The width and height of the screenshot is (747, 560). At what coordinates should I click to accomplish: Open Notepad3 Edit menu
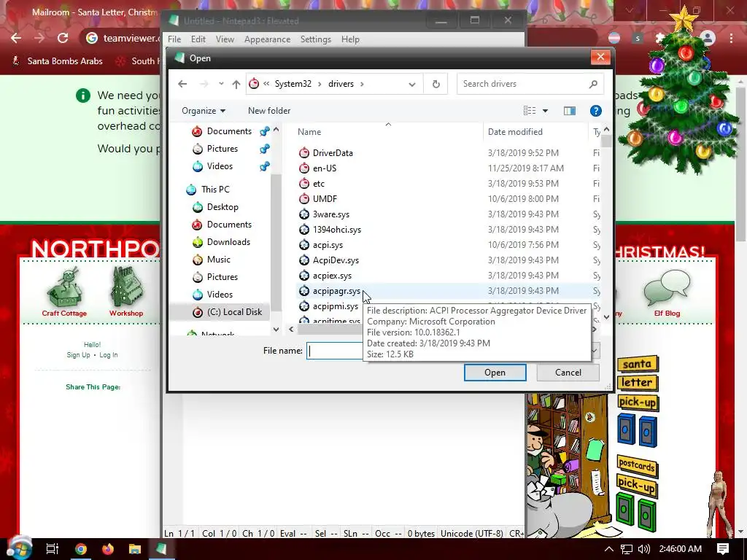198,39
